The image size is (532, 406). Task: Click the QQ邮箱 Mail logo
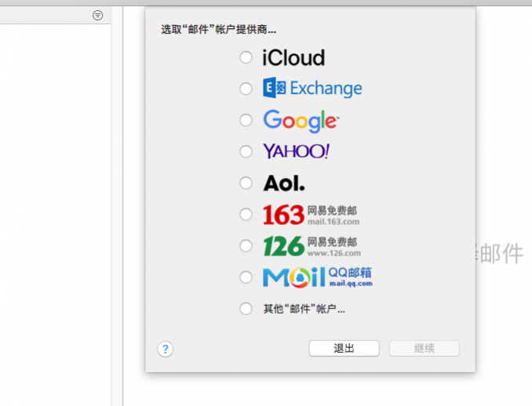(318, 277)
